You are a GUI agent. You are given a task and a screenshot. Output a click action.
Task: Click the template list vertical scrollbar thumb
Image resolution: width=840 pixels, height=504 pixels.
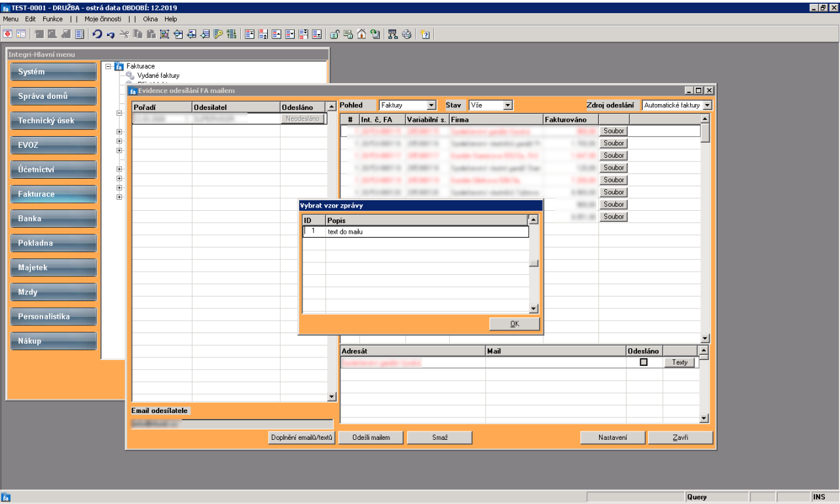534,264
